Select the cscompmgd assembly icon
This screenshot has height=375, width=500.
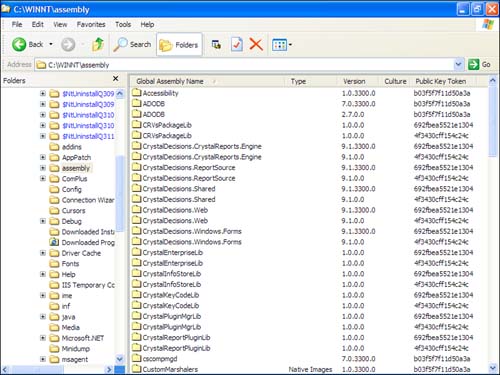[136, 358]
